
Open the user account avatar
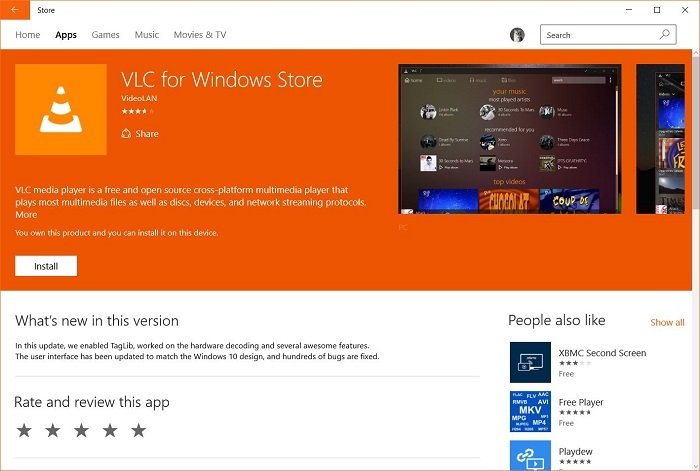click(x=517, y=35)
